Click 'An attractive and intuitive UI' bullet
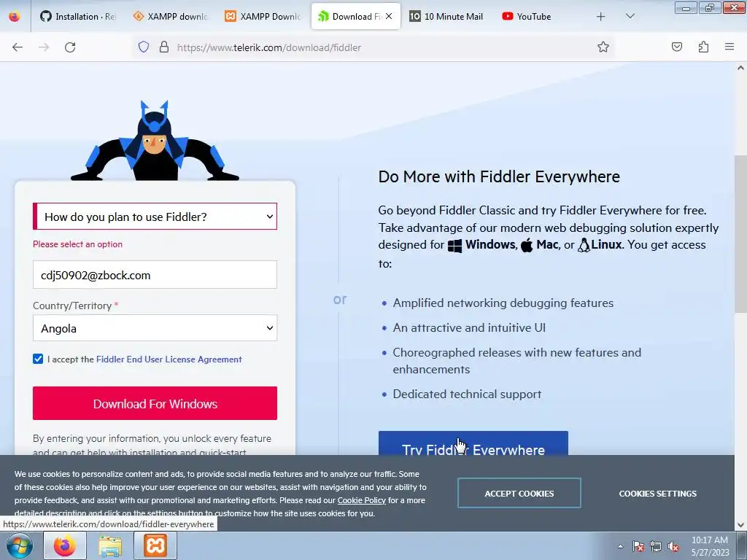 click(469, 327)
